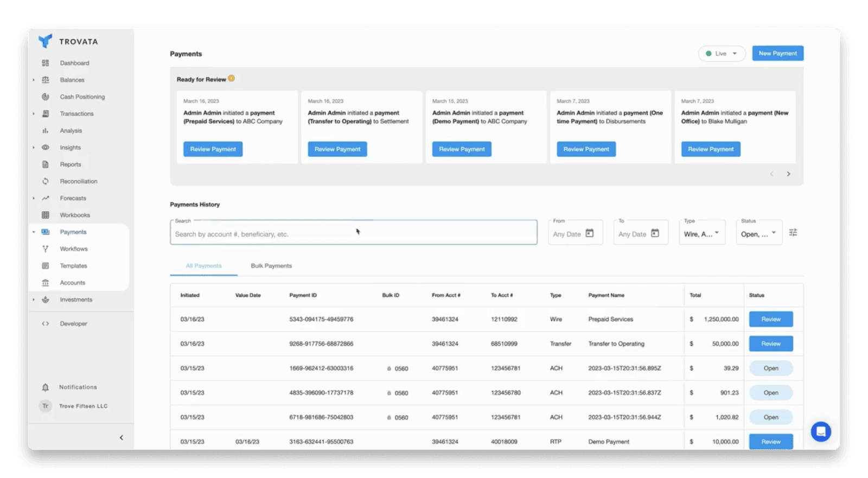Open the advanced filter sliders icon
Screen dimensions: 868x478
pyautogui.click(x=793, y=233)
